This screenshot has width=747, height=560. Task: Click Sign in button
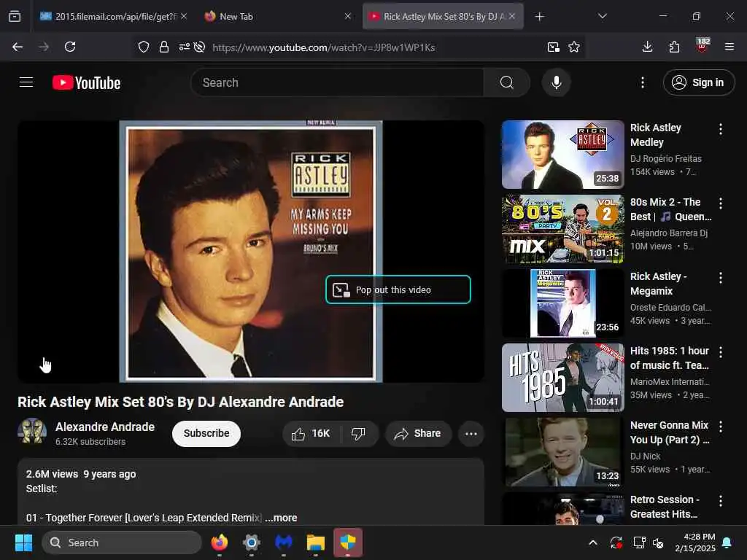[x=698, y=82]
